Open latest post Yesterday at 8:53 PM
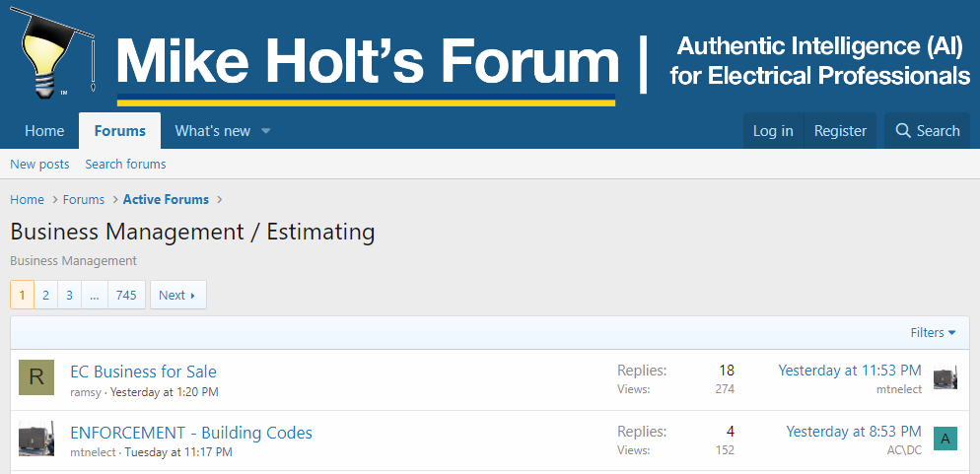980x474 pixels. (x=854, y=431)
